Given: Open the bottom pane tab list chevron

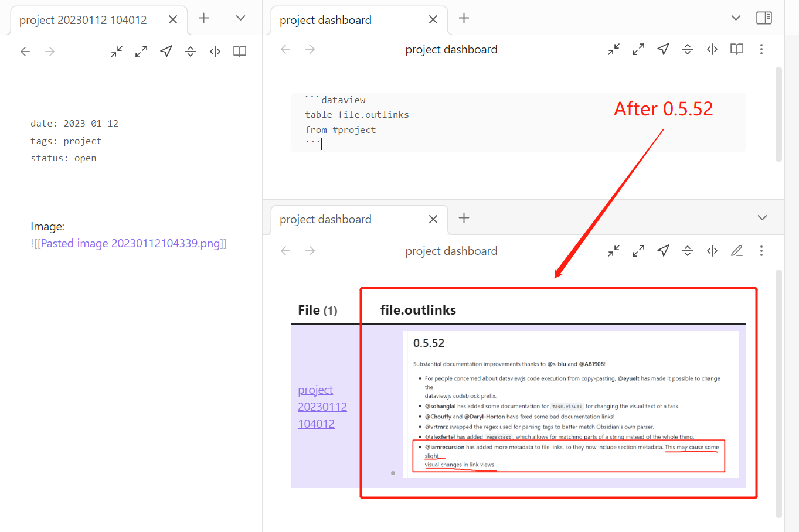Looking at the screenshot, I should coord(762,217).
